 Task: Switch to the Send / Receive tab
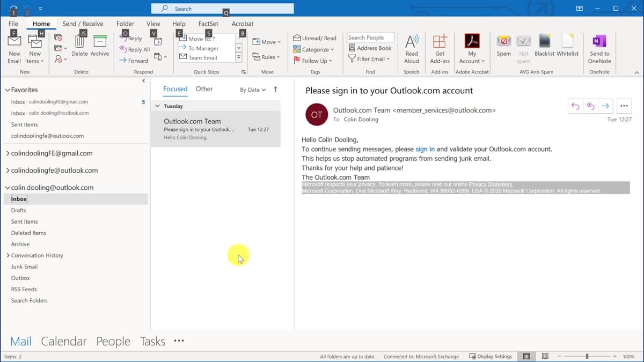pos(83,24)
